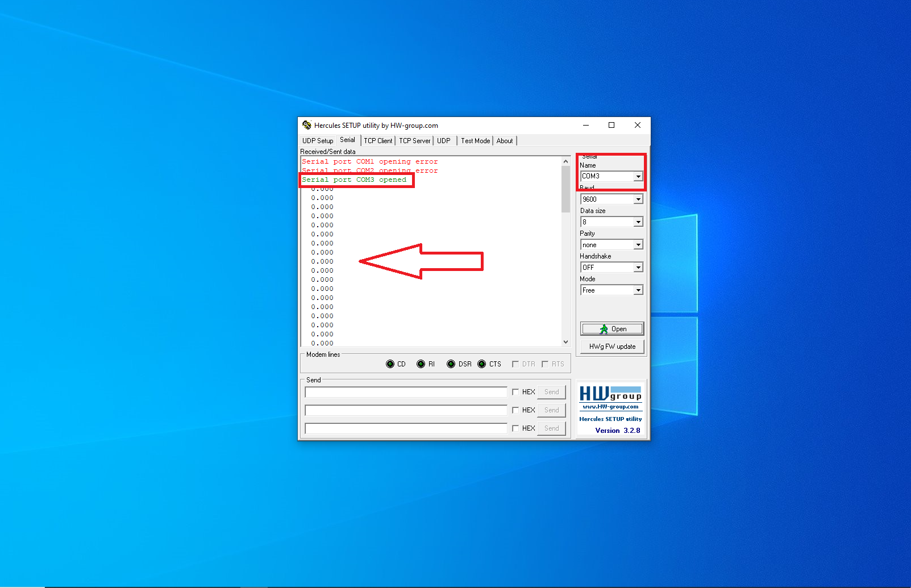
Task: Open the Handshake dropdown
Action: [x=638, y=268]
